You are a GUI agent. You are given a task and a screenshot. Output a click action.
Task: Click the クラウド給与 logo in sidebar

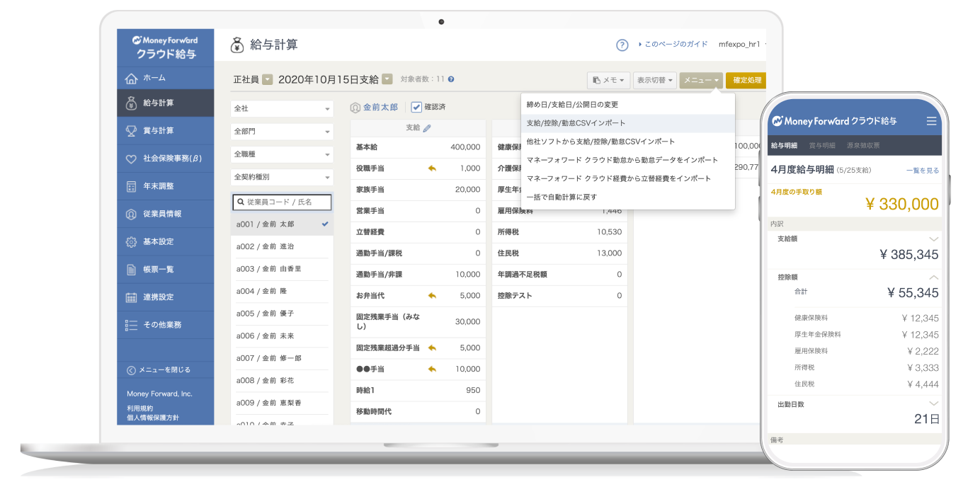[166, 47]
